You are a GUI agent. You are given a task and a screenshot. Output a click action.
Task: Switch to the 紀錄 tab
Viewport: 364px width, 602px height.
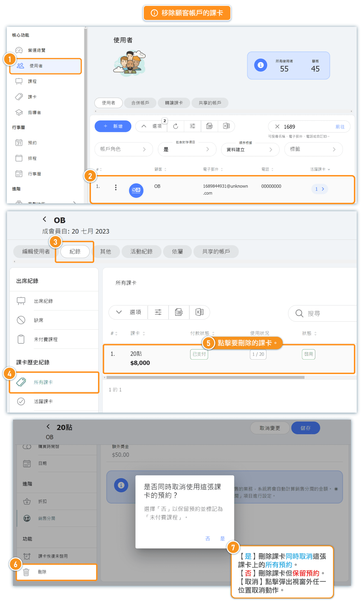click(x=75, y=251)
